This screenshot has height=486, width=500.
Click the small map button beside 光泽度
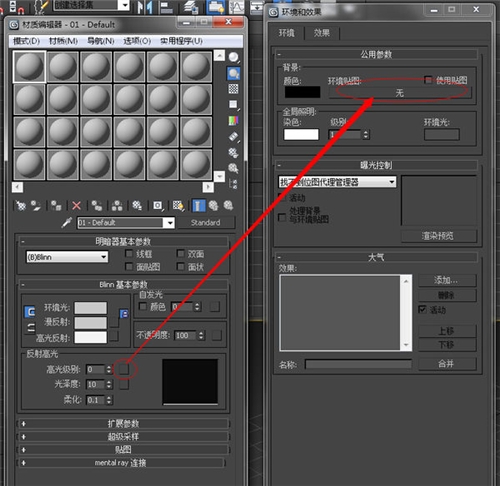[x=124, y=385]
